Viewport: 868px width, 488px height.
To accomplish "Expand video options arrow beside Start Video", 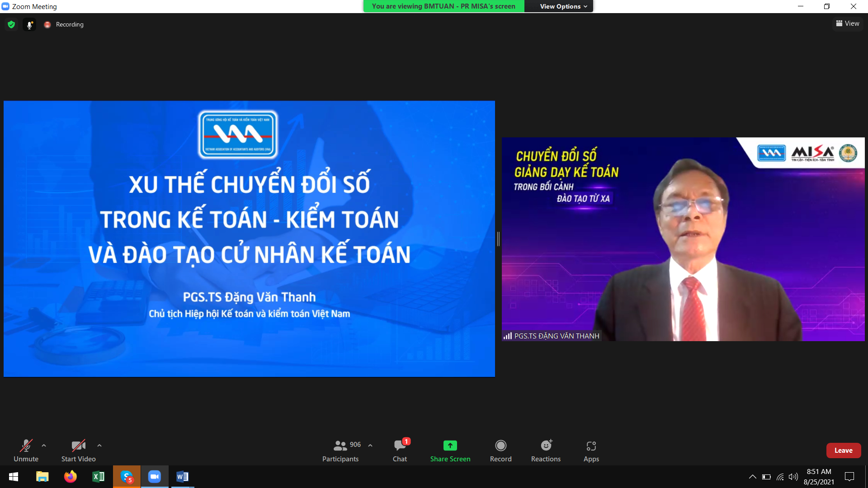I will click(x=99, y=446).
